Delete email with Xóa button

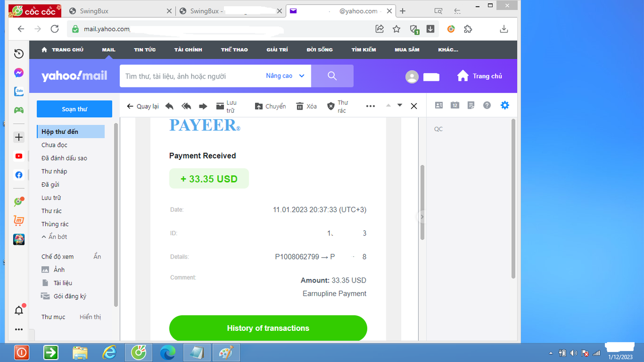tap(306, 106)
